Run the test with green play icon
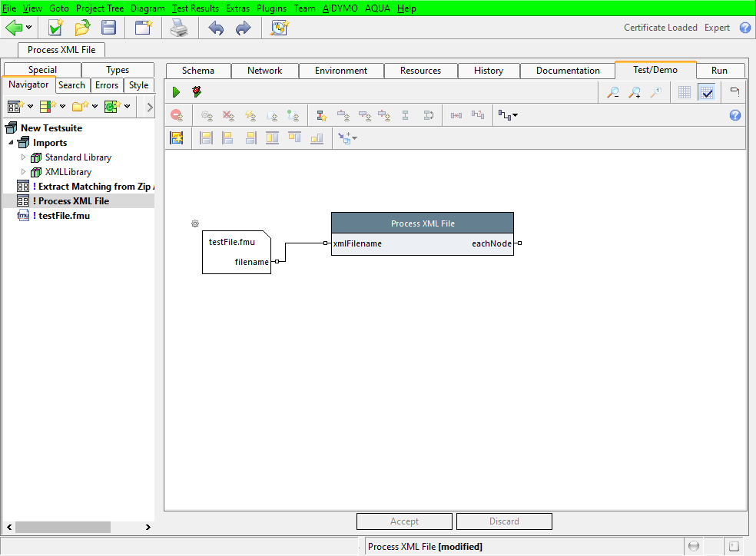 176,92
